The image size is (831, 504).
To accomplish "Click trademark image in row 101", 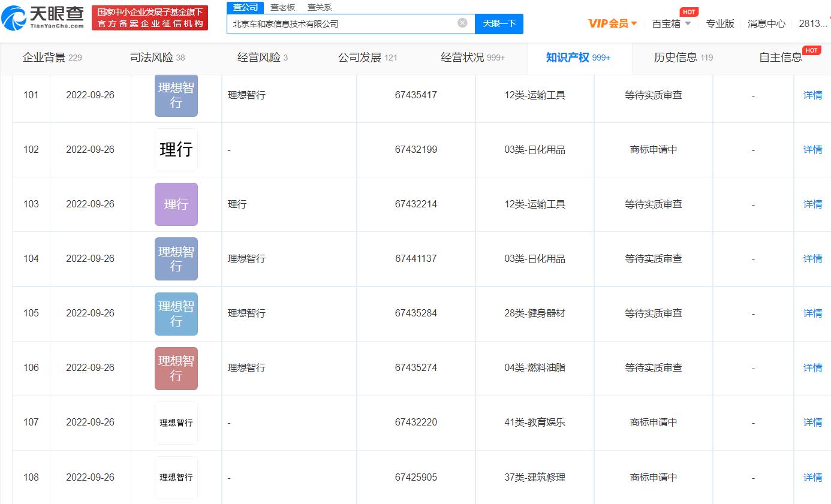I will (x=176, y=95).
